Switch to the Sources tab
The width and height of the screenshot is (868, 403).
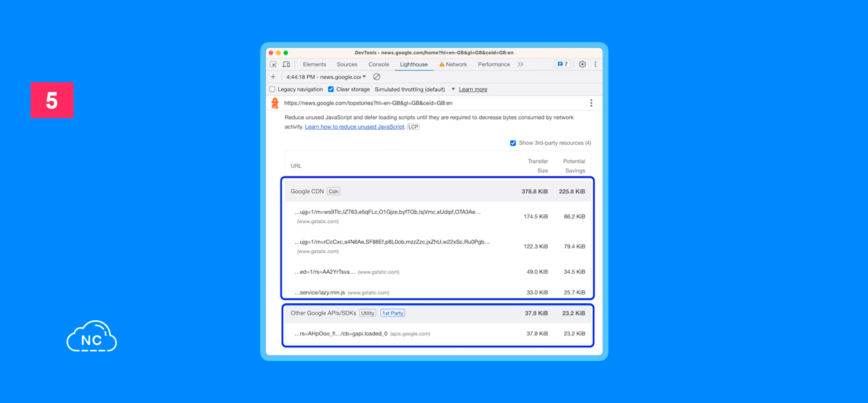[x=347, y=64]
